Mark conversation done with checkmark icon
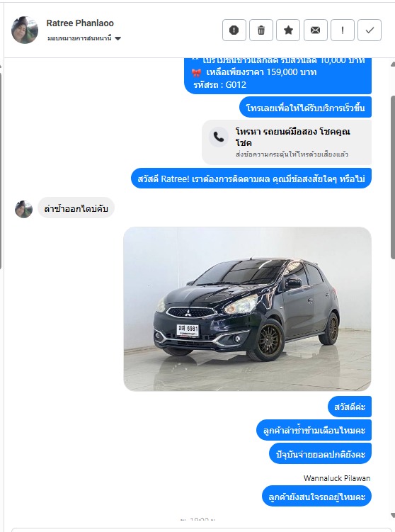Image resolution: width=395 pixels, height=532 pixels. pyautogui.click(x=370, y=30)
